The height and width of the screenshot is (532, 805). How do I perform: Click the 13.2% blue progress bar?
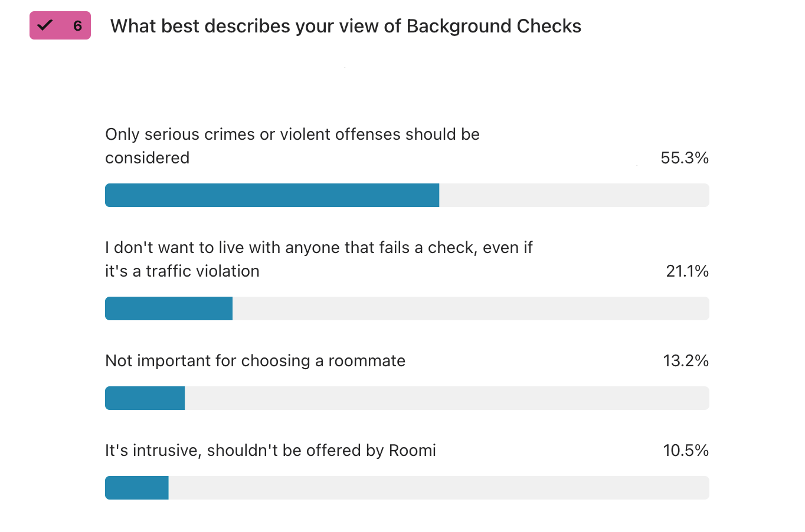(145, 398)
